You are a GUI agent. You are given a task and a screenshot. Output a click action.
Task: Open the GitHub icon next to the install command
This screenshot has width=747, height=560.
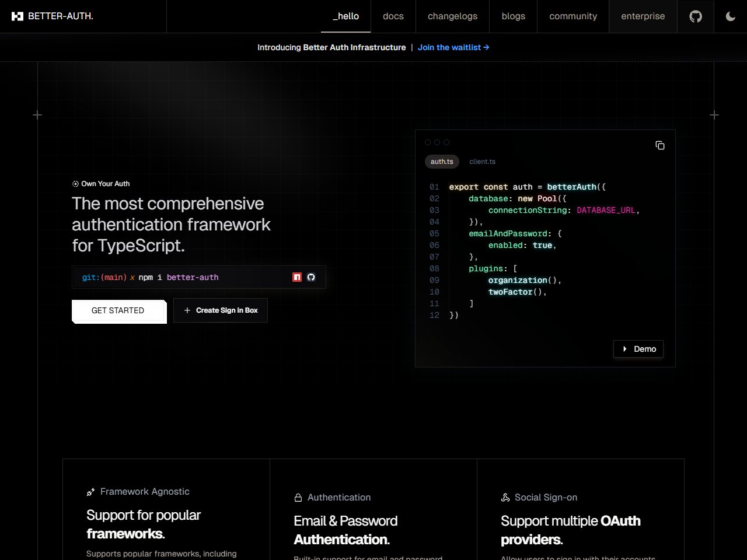(x=311, y=277)
